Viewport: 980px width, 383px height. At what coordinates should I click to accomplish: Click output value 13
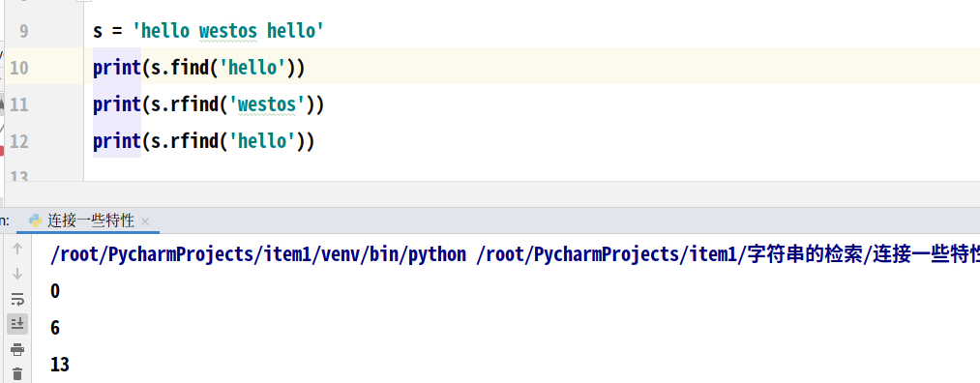pos(60,365)
